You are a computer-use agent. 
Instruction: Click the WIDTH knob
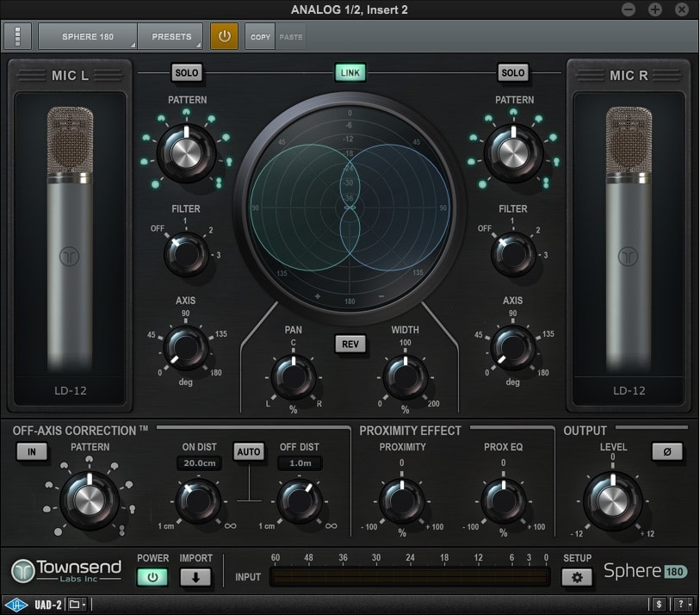(406, 377)
